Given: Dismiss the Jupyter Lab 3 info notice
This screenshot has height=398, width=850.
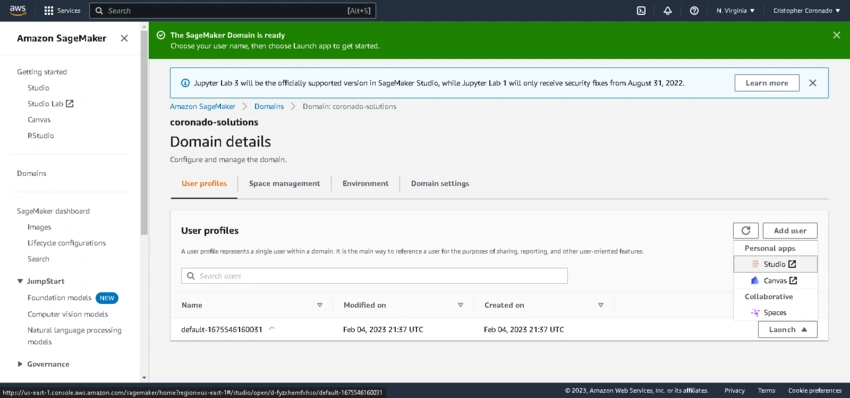Looking at the screenshot, I should [812, 83].
